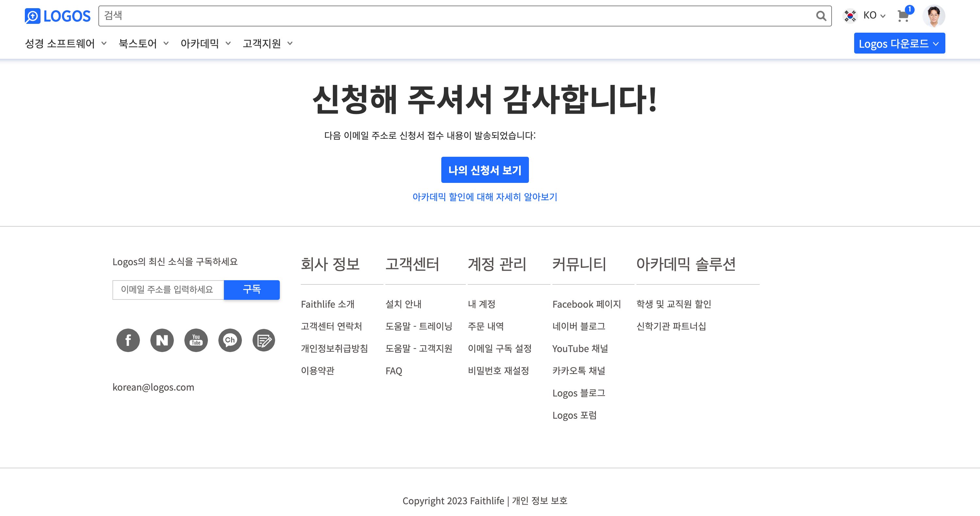
Task: Open the KO language dropdown
Action: click(874, 16)
